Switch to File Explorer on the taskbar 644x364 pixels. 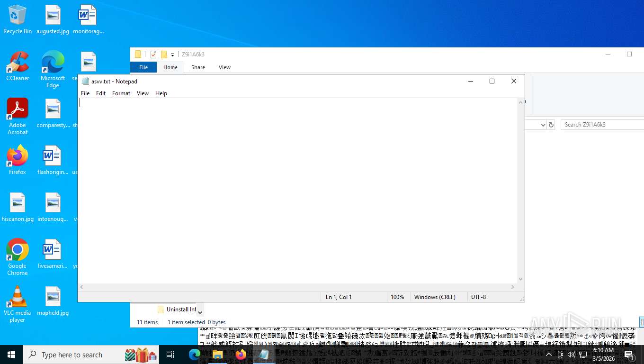(218, 355)
